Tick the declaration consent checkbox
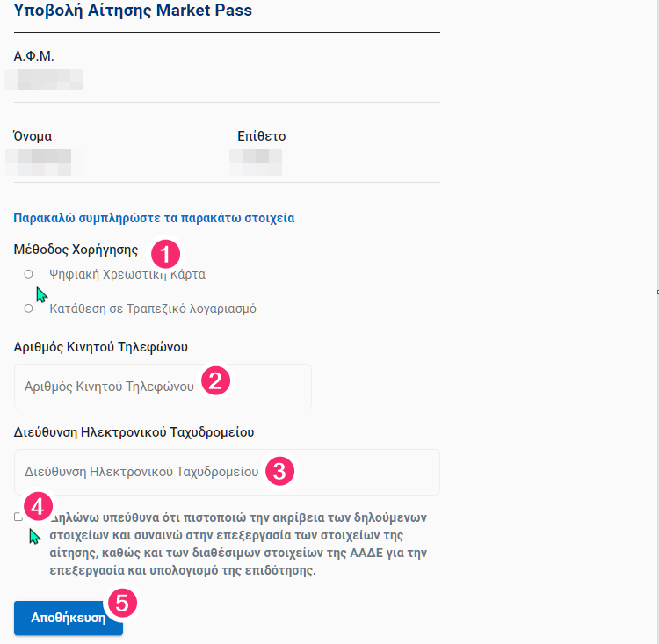 coord(18,517)
